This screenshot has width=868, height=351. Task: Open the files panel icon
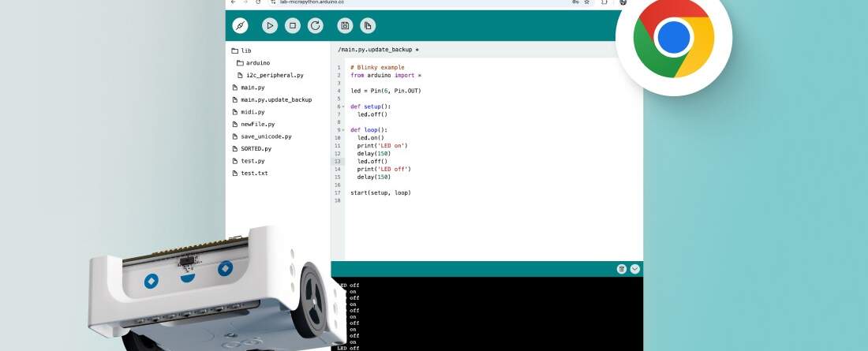[368, 26]
